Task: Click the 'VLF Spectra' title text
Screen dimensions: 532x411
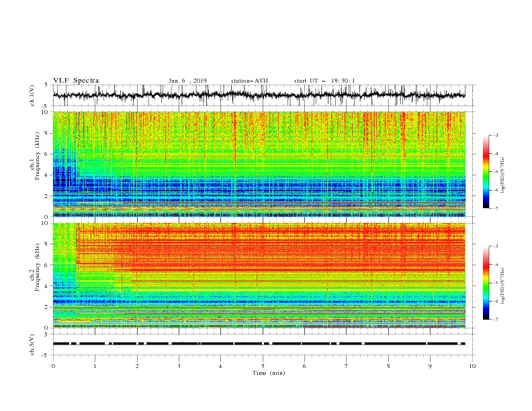Action: (x=76, y=81)
